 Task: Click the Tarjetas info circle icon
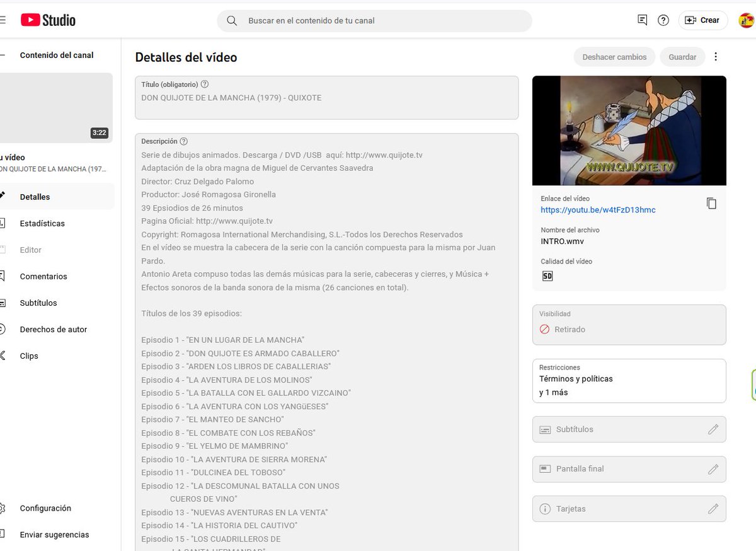pos(545,509)
